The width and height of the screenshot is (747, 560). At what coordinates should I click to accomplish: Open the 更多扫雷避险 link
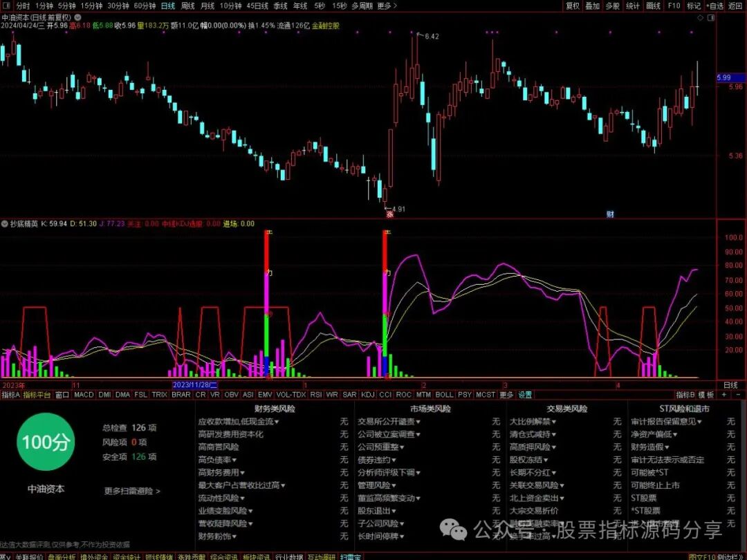132,491
